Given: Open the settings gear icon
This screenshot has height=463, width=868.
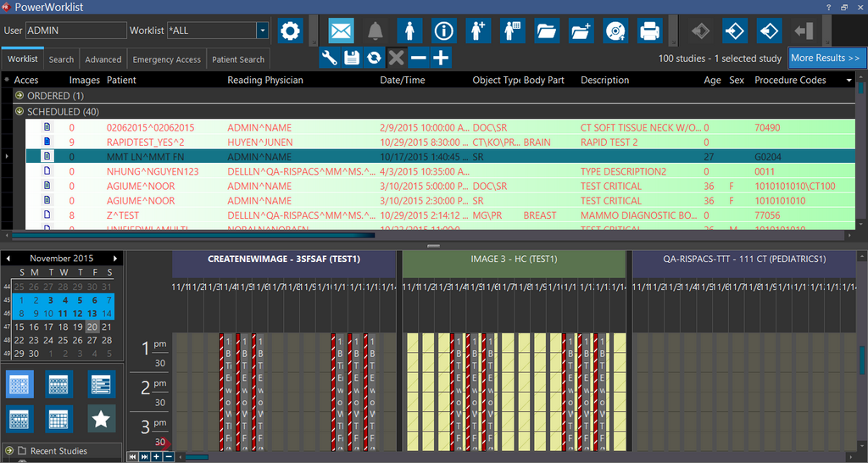Looking at the screenshot, I should click(291, 31).
